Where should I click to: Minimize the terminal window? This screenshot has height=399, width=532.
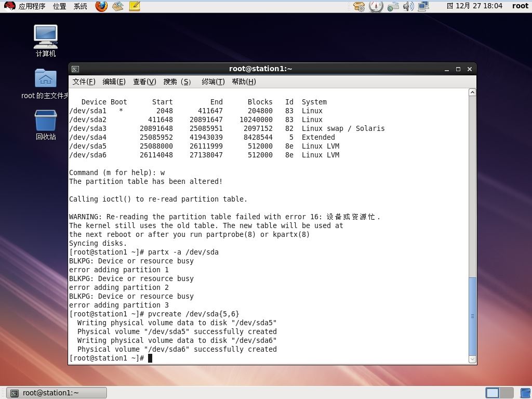447,69
